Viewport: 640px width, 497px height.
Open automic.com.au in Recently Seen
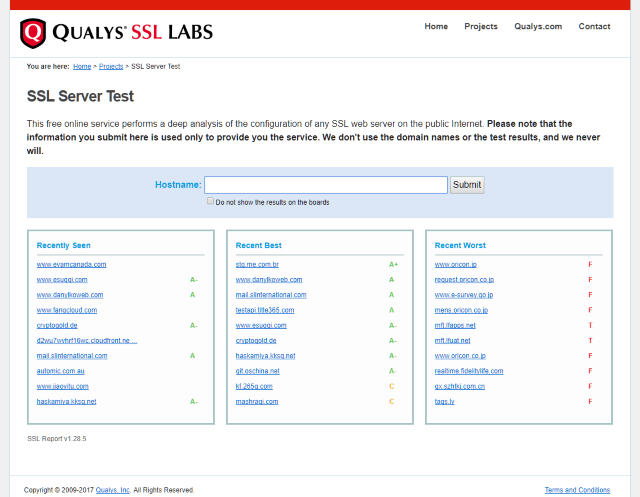[60, 371]
